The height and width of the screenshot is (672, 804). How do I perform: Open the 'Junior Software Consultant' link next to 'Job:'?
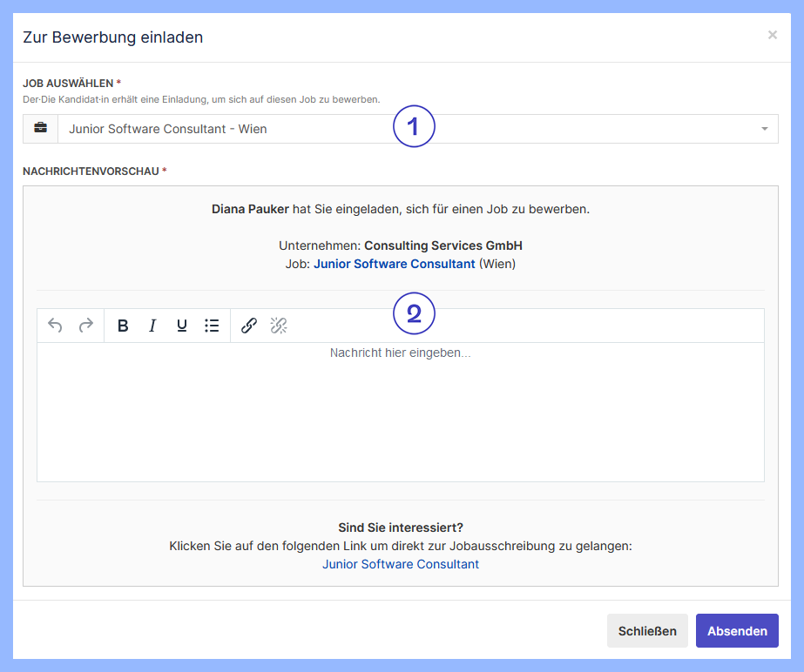coord(394,264)
